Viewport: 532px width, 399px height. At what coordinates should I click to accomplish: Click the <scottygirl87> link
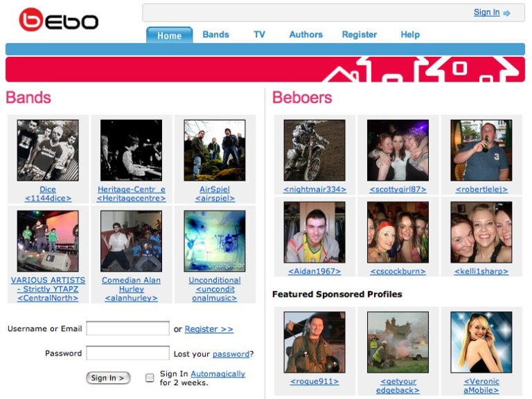(398, 189)
